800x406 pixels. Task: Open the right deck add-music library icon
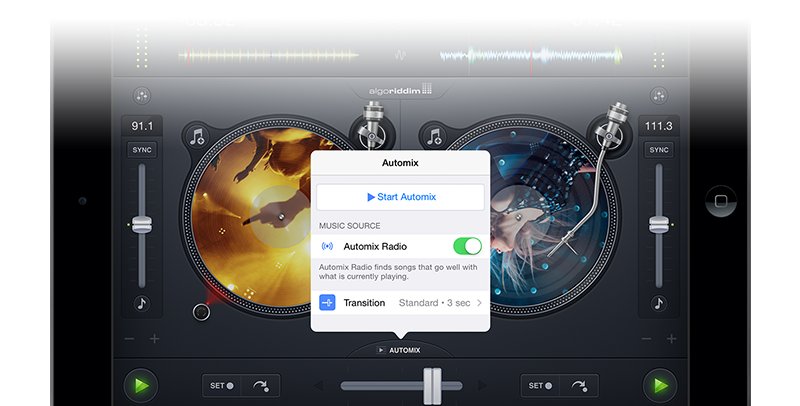coord(433,137)
